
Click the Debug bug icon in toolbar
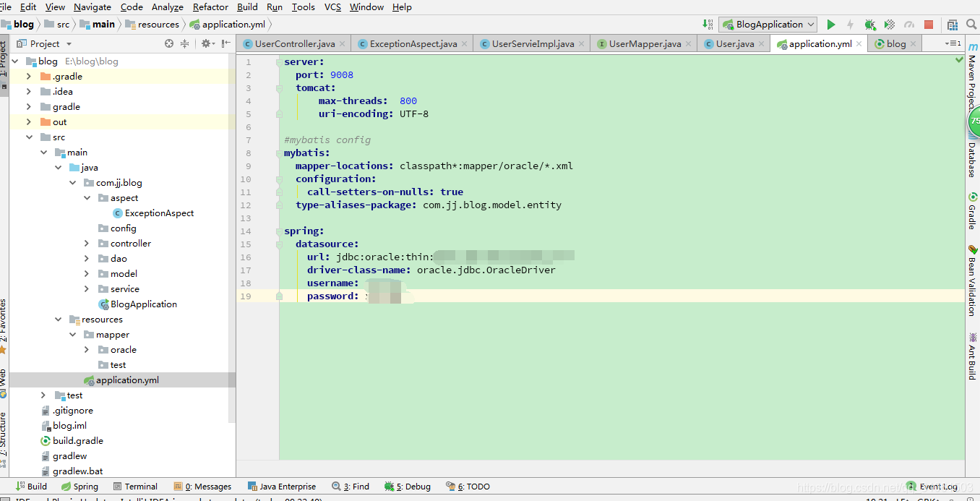[870, 25]
